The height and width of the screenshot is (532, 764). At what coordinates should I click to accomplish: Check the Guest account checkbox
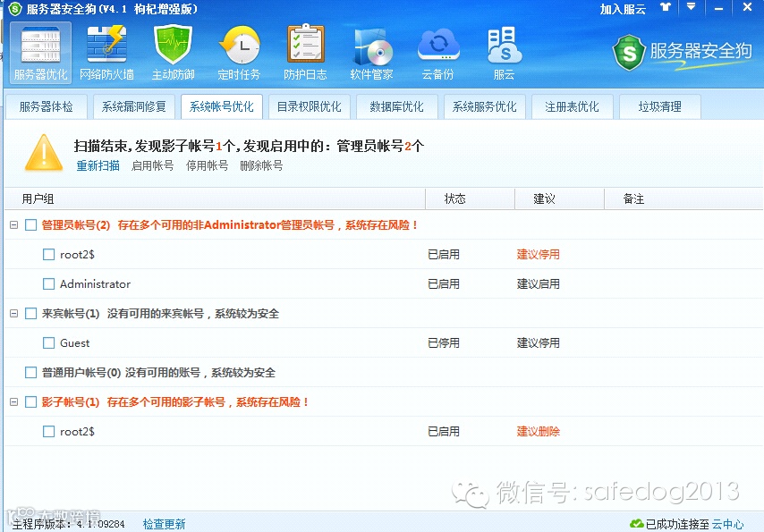(48, 343)
